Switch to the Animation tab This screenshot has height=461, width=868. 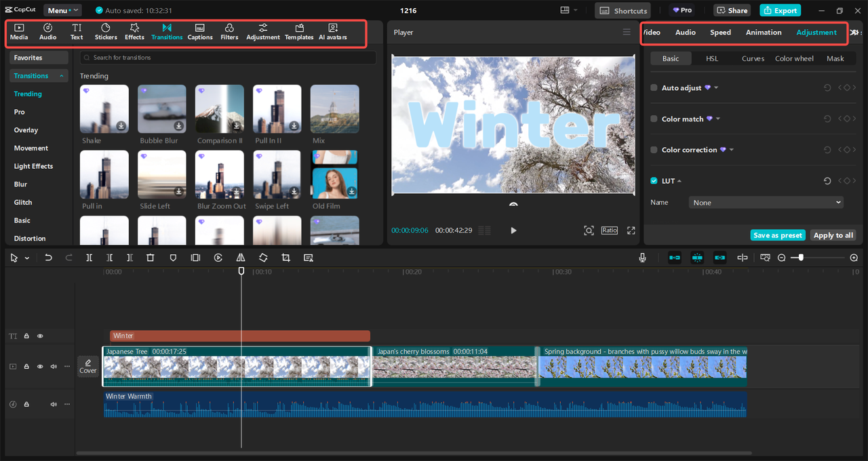tap(764, 33)
